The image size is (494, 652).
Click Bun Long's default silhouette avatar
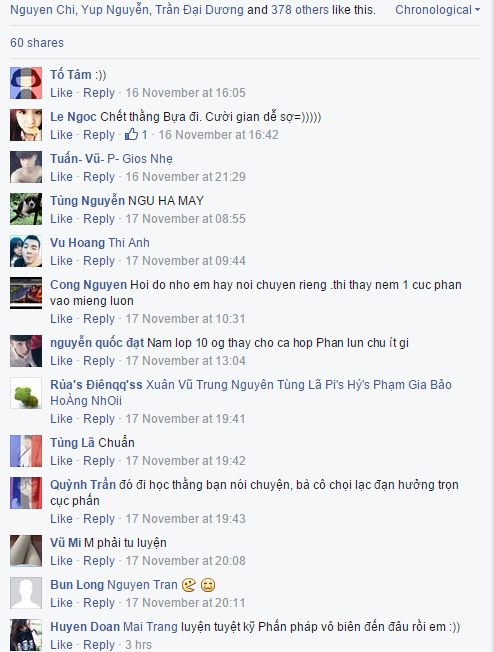(26, 593)
